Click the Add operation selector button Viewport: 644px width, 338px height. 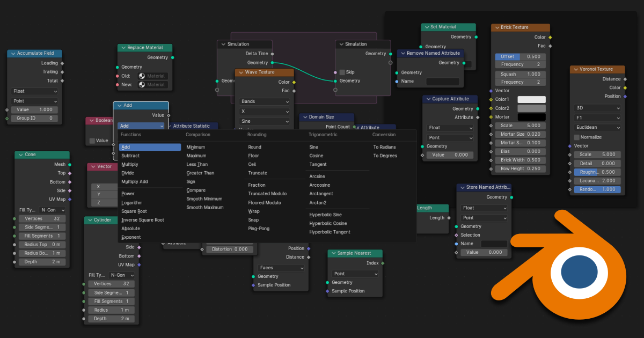pos(141,126)
